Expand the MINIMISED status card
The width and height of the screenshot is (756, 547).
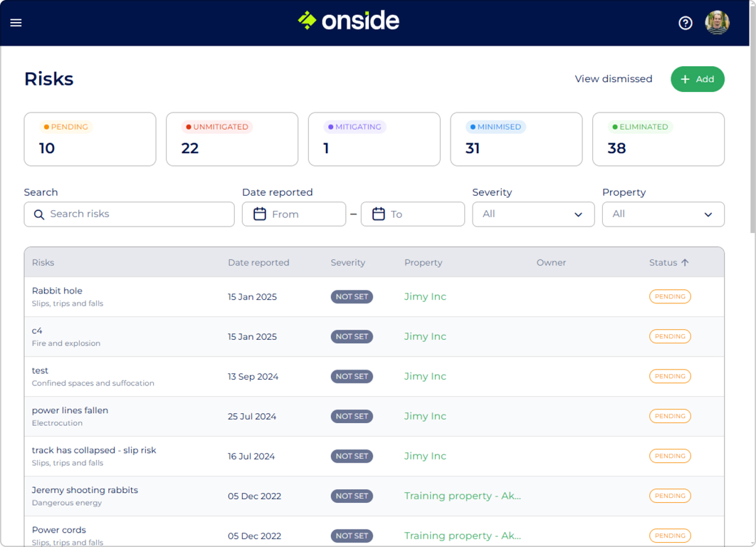point(516,139)
